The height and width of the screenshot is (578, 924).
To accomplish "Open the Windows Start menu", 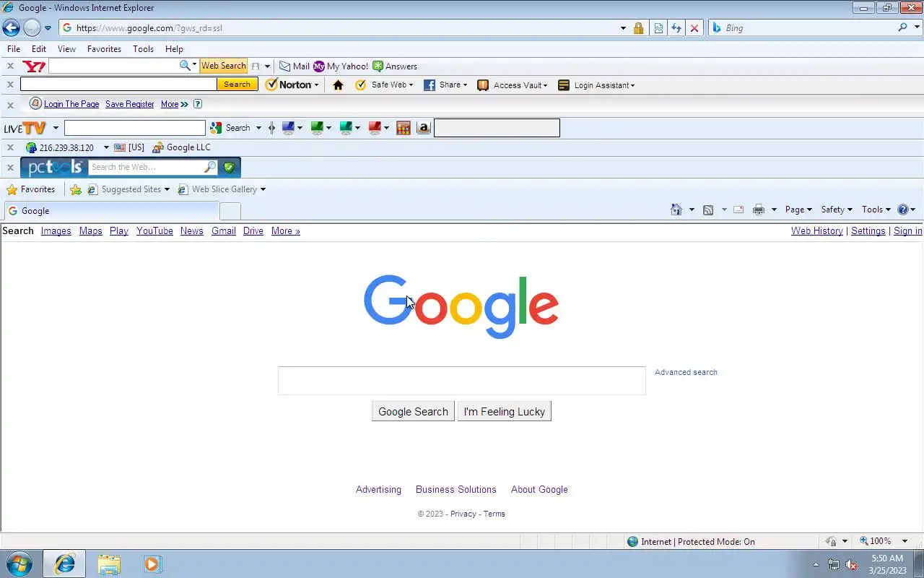I will pos(19,564).
